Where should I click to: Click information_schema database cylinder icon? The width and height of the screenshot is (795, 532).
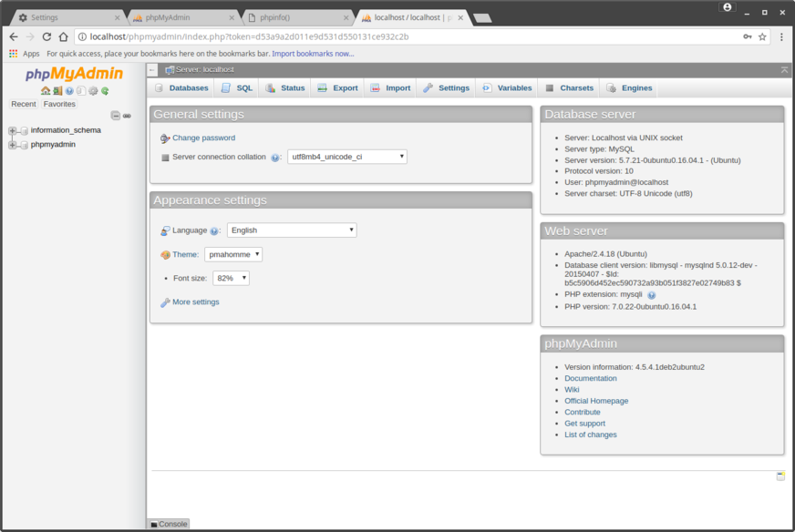(x=25, y=130)
